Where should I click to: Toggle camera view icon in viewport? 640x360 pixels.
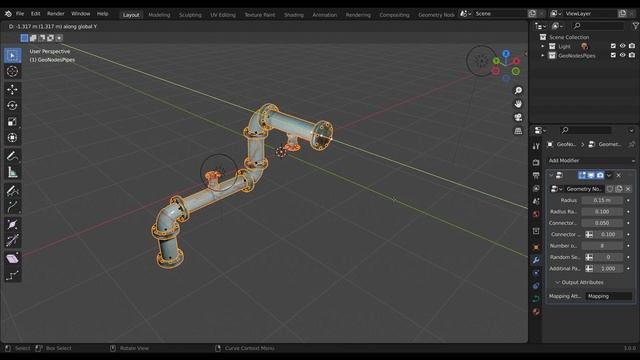[518, 117]
